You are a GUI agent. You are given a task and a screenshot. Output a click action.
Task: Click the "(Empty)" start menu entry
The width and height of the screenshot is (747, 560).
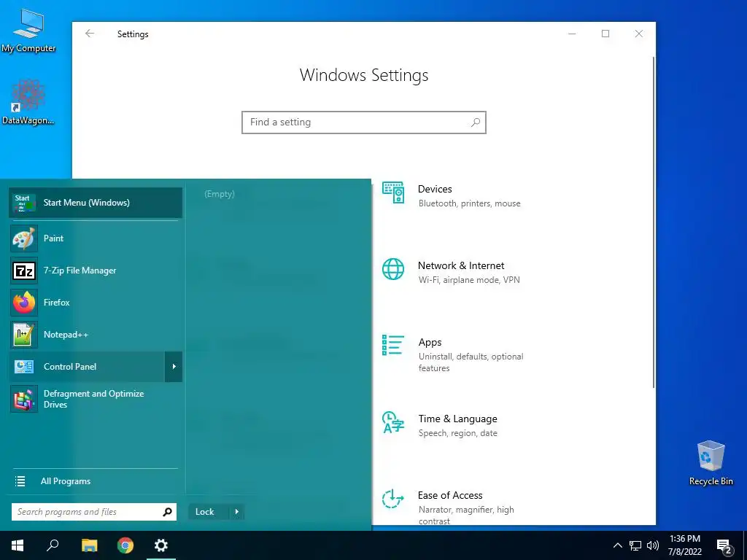click(219, 194)
